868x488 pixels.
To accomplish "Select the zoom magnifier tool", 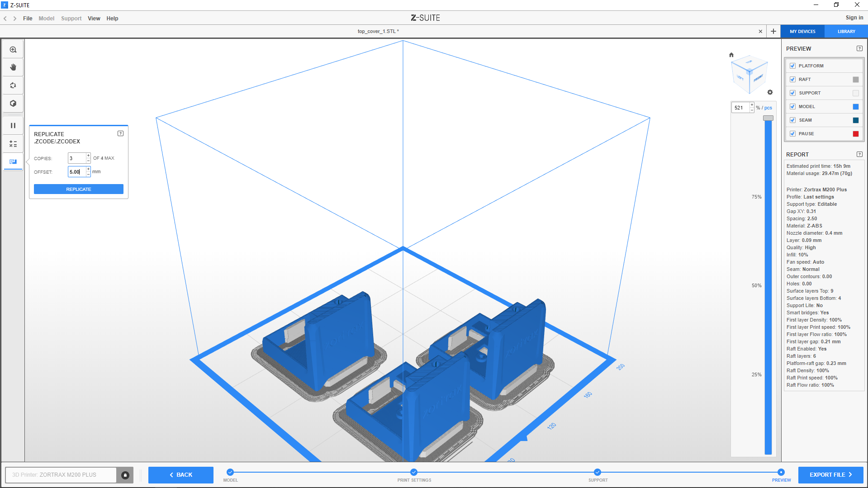I will 13,50.
